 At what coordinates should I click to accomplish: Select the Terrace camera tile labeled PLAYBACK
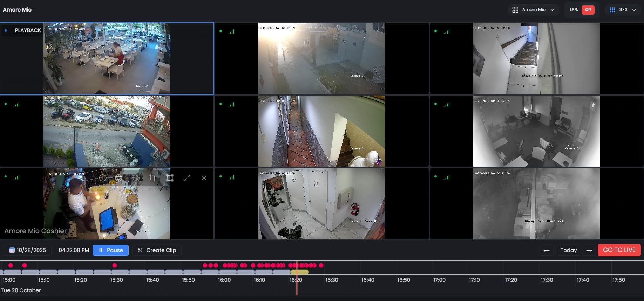tap(107, 58)
